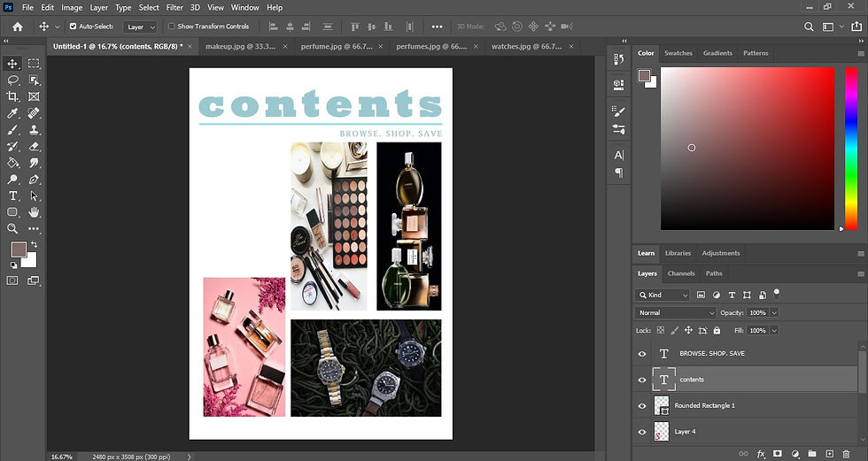Hide Layer 4 visibility
Viewport: 868px width, 461px height.
point(642,432)
